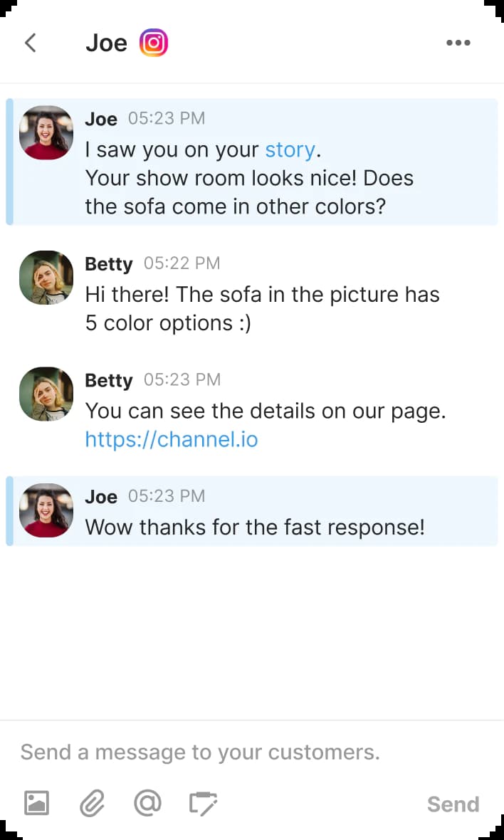Screen dimensions: 504x840
Task: Open the canned responses icon
Action: 204,803
